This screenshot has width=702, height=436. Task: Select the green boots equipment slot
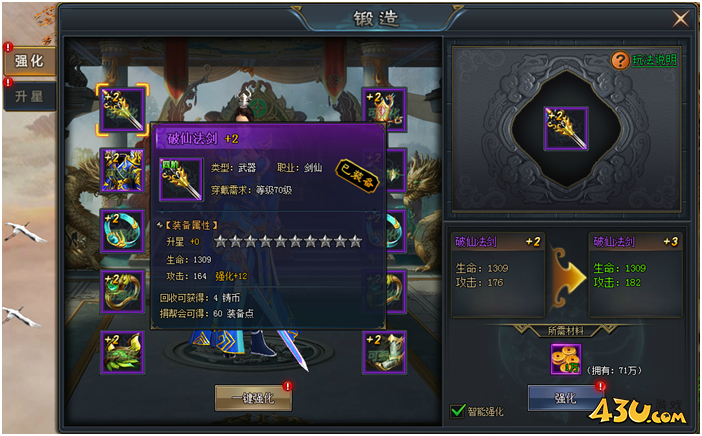point(122,353)
